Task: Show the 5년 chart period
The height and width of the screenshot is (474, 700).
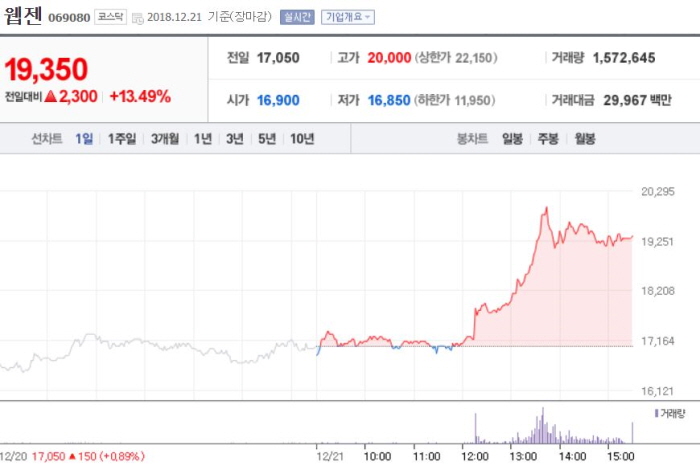Action: (266, 139)
